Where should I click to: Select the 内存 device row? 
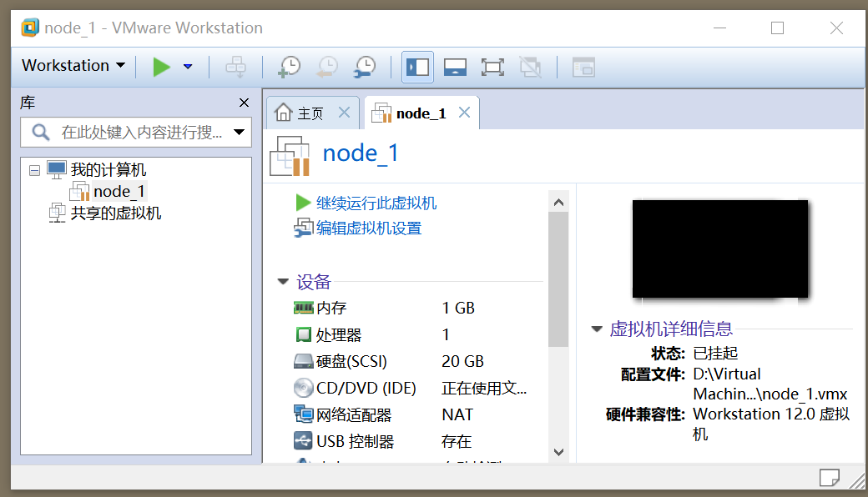coord(410,308)
